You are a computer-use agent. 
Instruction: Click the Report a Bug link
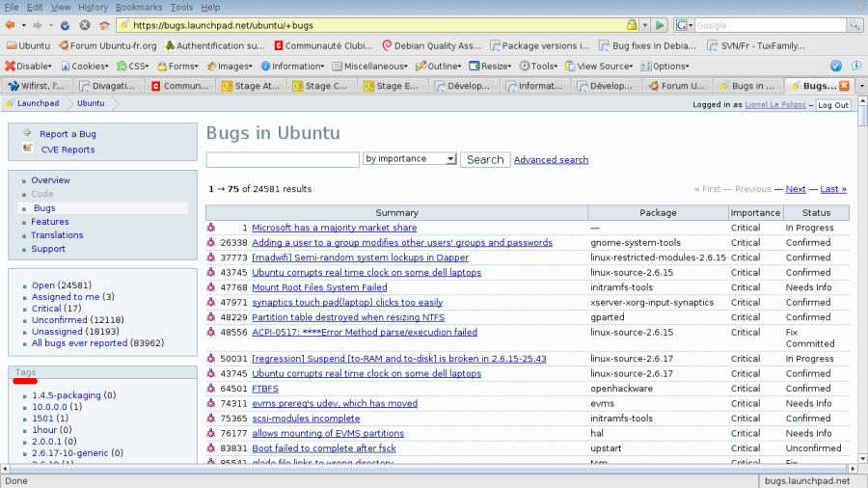click(x=68, y=134)
